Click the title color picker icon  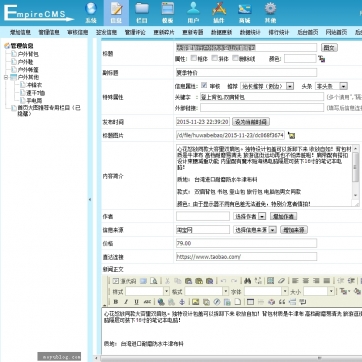(x=322, y=59)
